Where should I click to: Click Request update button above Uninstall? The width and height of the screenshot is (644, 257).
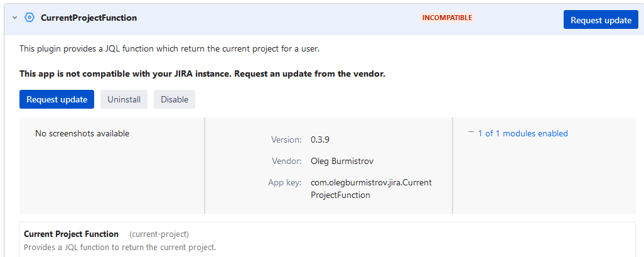pyautogui.click(x=56, y=99)
